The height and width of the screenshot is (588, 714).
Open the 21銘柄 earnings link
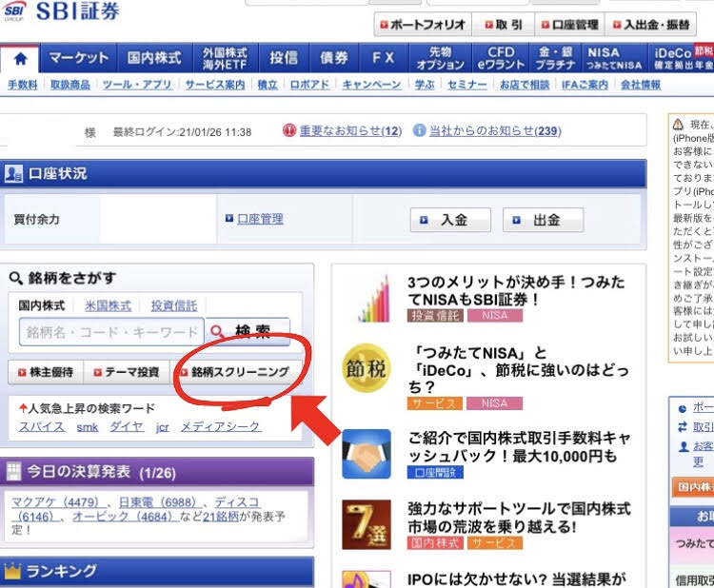[221, 517]
